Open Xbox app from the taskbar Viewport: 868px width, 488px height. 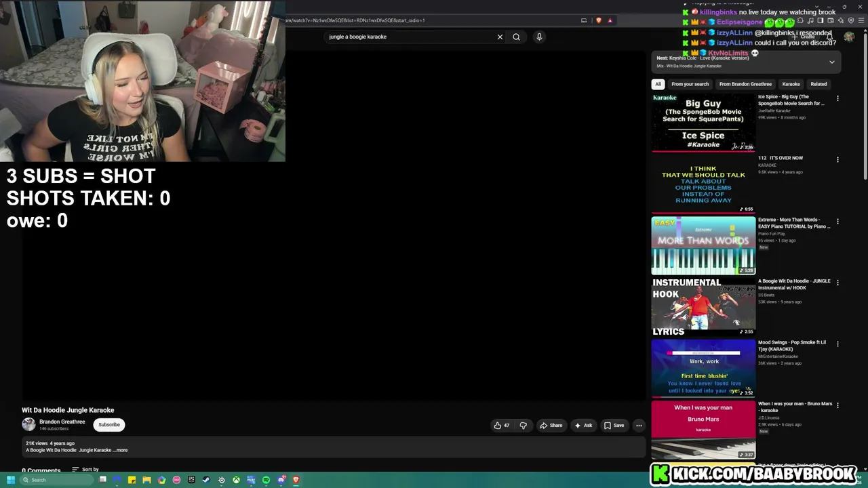(x=236, y=480)
